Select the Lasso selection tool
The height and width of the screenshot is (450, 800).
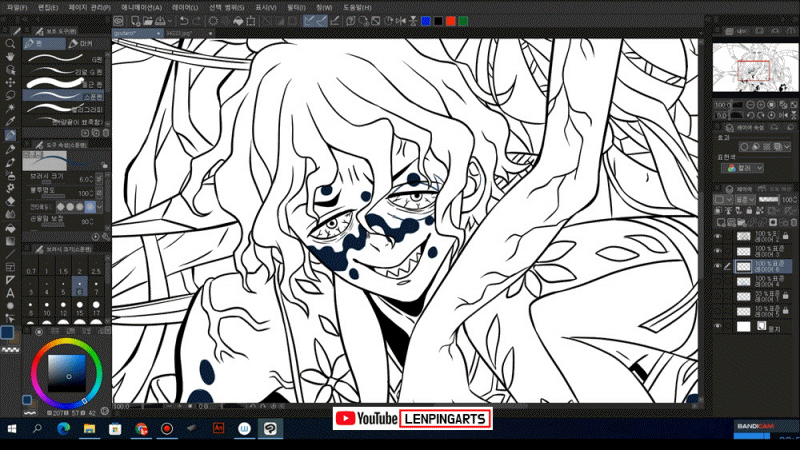click(10, 95)
